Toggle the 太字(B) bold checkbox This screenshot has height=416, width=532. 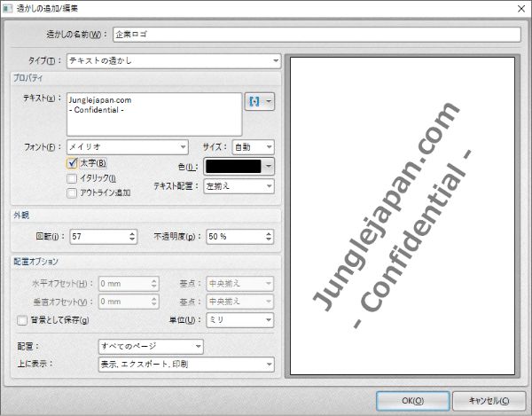coord(72,163)
